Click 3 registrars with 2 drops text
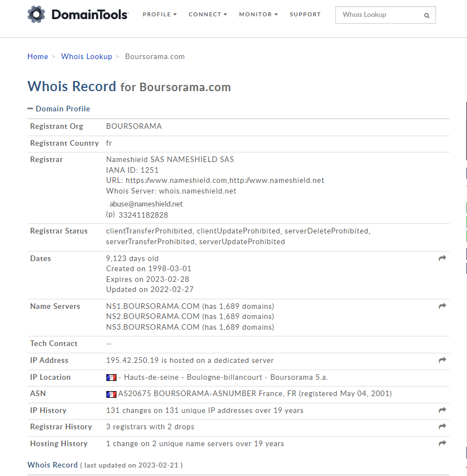The image size is (467, 476). (x=150, y=427)
